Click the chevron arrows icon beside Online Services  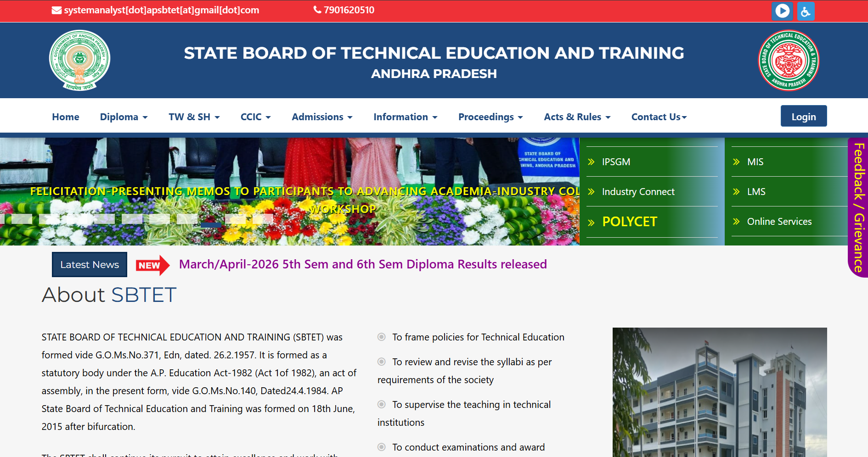(x=737, y=222)
